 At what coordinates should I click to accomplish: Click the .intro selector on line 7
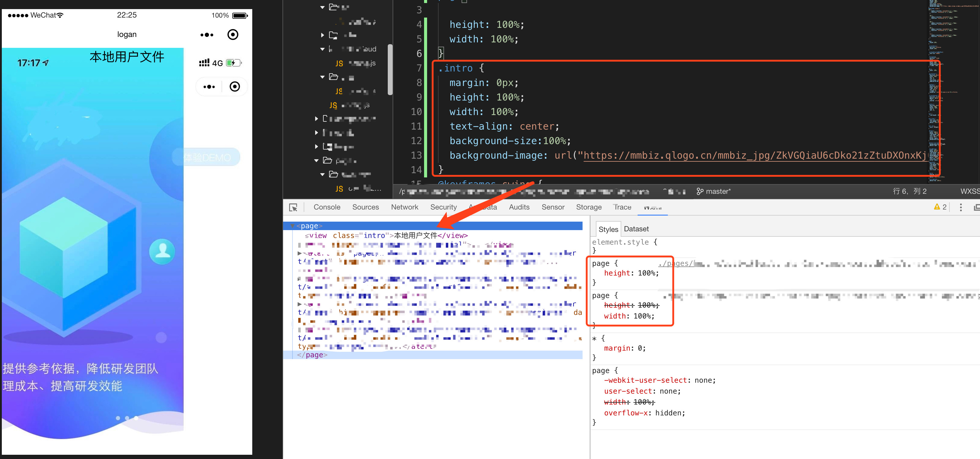tap(455, 68)
